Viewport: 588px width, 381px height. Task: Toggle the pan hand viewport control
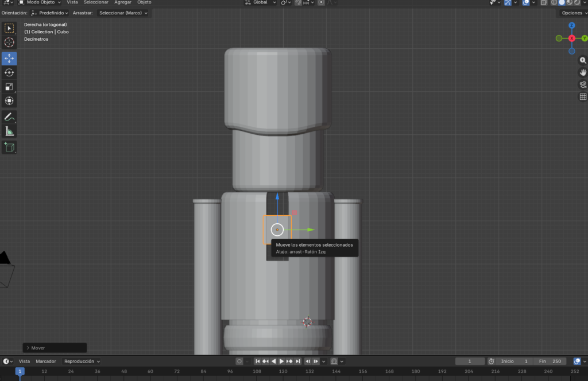[x=583, y=72]
